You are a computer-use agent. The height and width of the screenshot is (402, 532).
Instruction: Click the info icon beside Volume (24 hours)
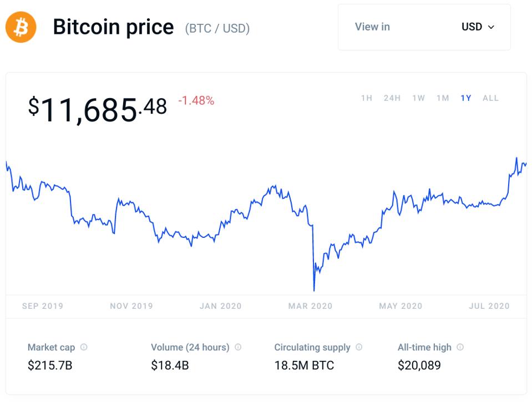(x=238, y=347)
